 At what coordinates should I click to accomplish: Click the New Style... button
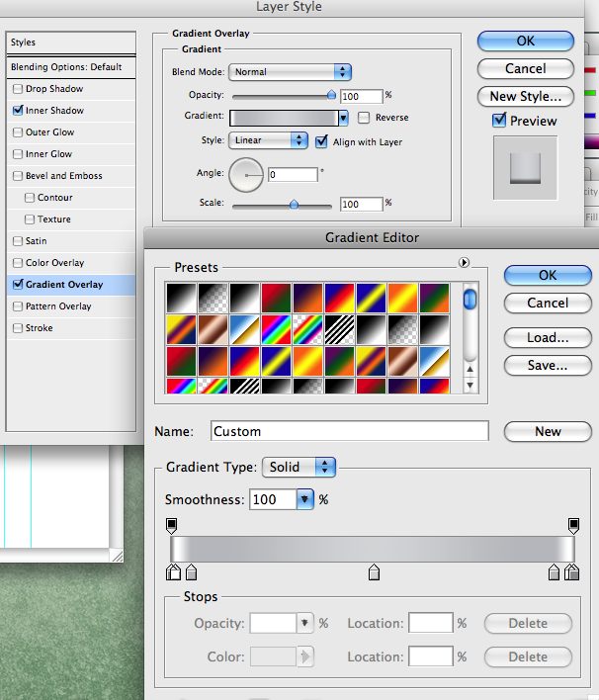[525, 97]
